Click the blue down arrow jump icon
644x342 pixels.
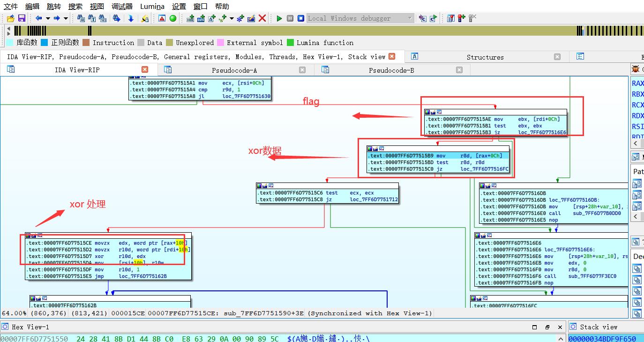[x=131, y=18]
